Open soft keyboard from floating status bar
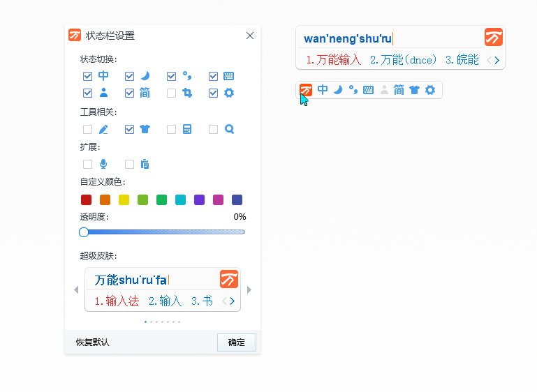The image size is (537, 392). pyautogui.click(x=368, y=90)
